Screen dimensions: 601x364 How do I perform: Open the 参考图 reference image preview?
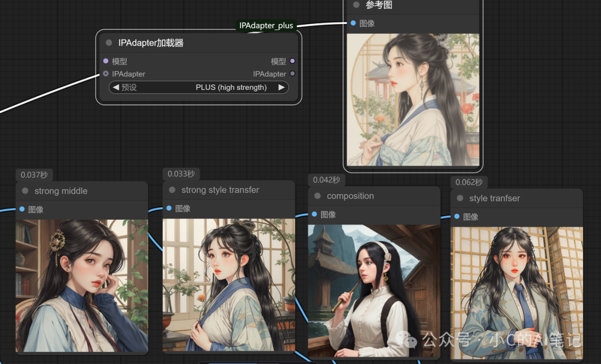click(413, 99)
